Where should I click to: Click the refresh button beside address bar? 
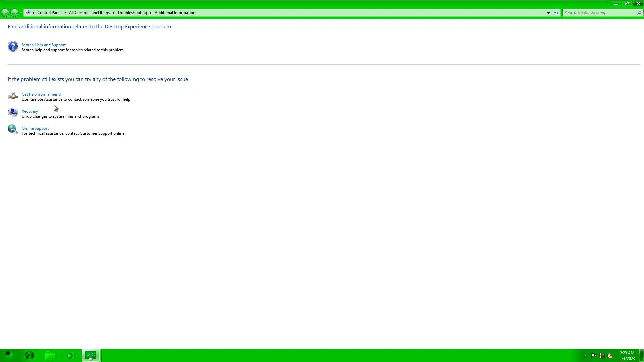[x=556, y=13]
